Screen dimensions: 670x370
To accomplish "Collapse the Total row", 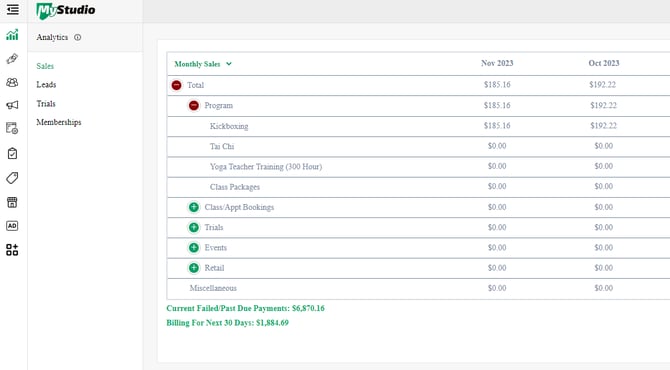I will coord(176,85).
